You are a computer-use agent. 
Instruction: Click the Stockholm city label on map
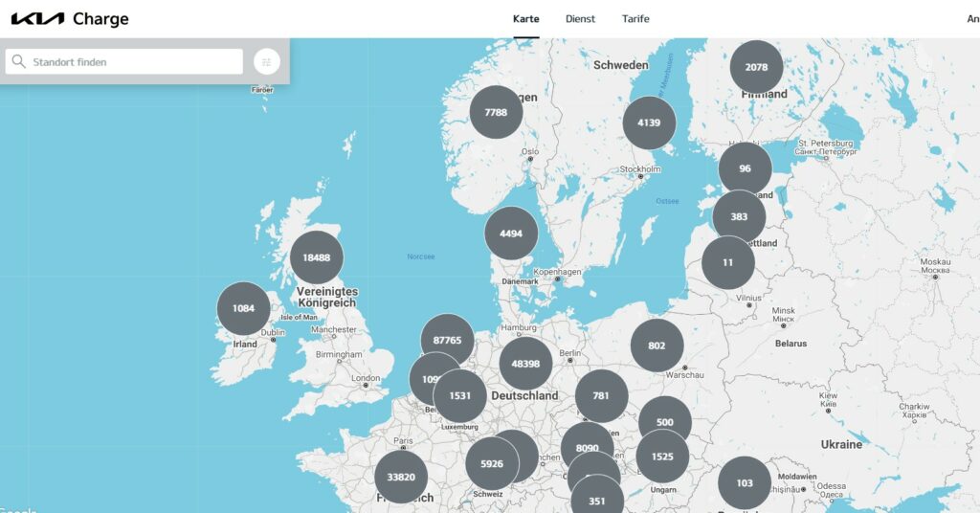tap(640, 169)
